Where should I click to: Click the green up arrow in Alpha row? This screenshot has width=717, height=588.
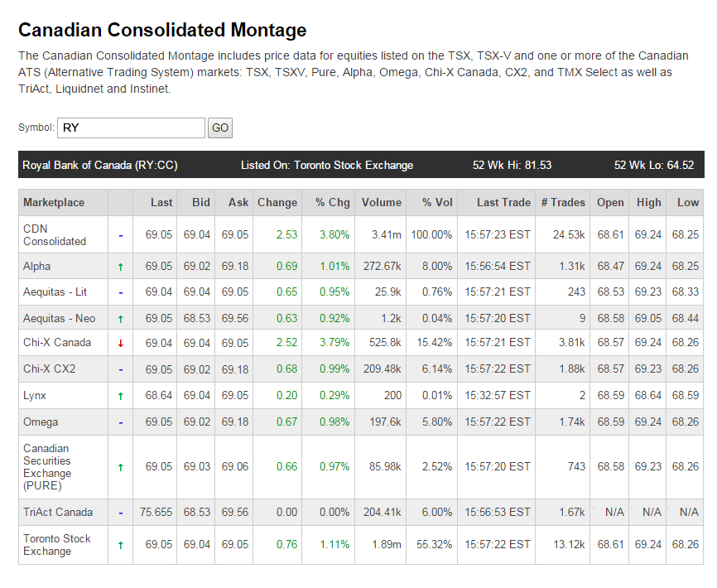click(121, 267)
